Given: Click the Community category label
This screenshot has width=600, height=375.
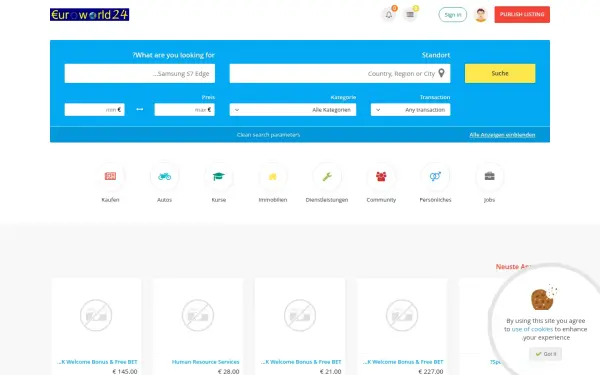Looking at the screenshot, I should point(381,200).
